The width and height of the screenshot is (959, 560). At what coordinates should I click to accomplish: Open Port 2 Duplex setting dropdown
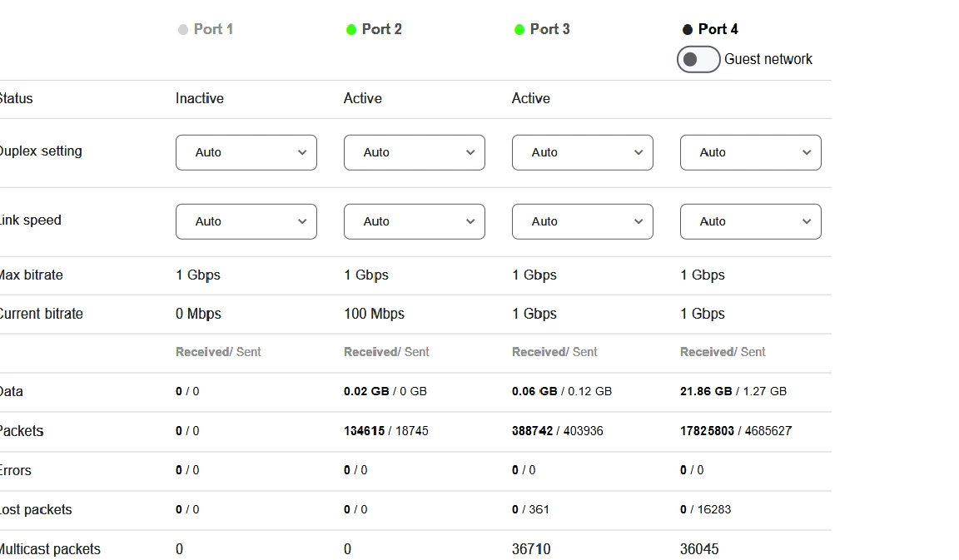[x=415, y=153]
